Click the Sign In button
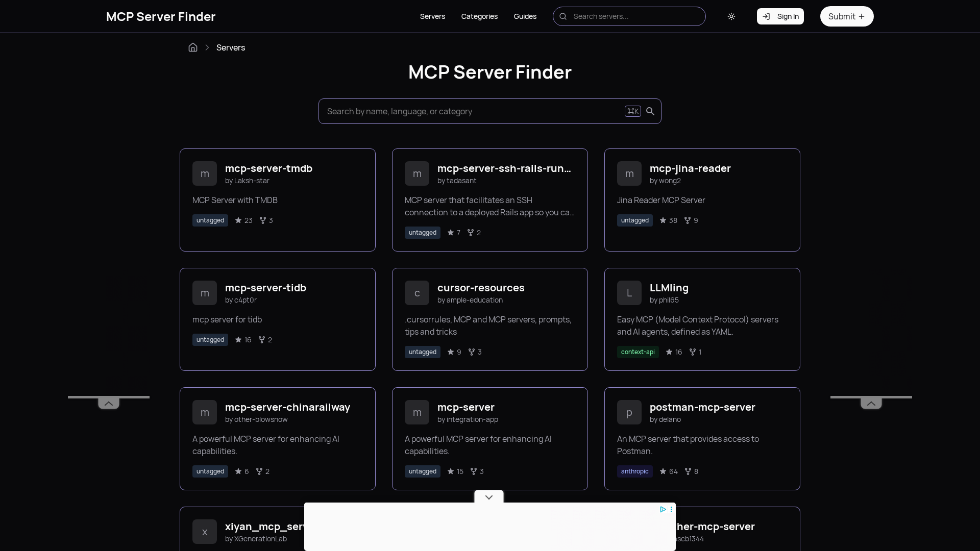Viewport: 980px width, 551px height. point(780,16)
